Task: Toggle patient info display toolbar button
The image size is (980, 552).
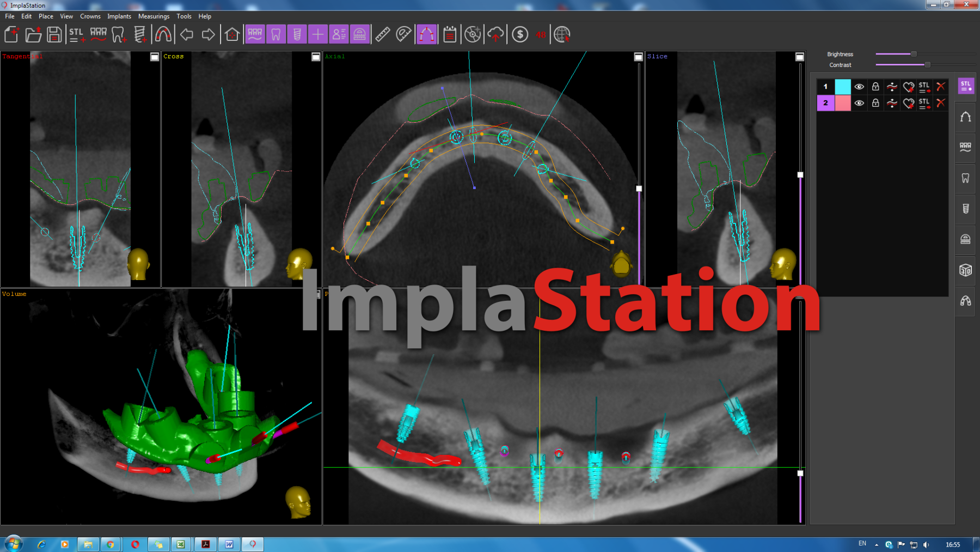Action: coord(339,34)
